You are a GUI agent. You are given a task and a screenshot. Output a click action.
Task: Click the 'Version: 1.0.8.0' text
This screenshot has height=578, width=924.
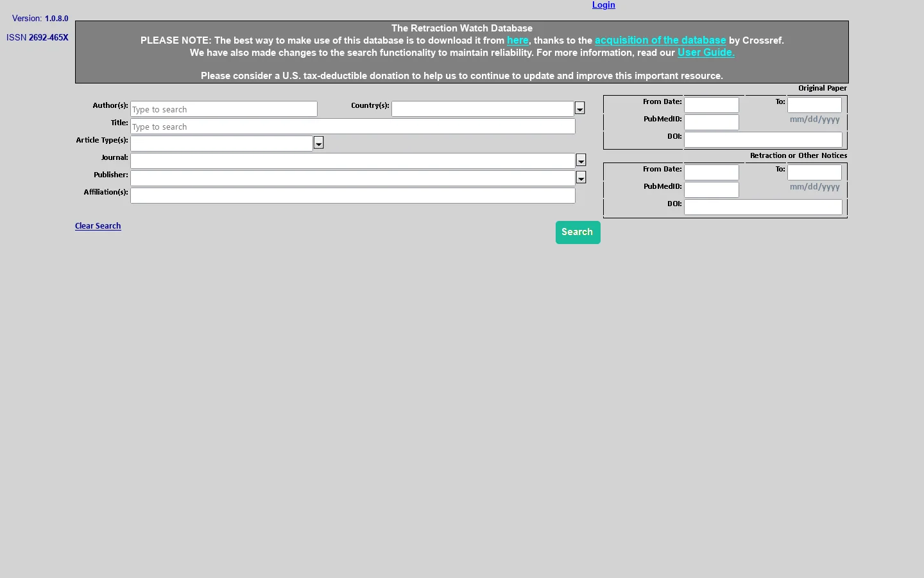click(x=40, y=19)
